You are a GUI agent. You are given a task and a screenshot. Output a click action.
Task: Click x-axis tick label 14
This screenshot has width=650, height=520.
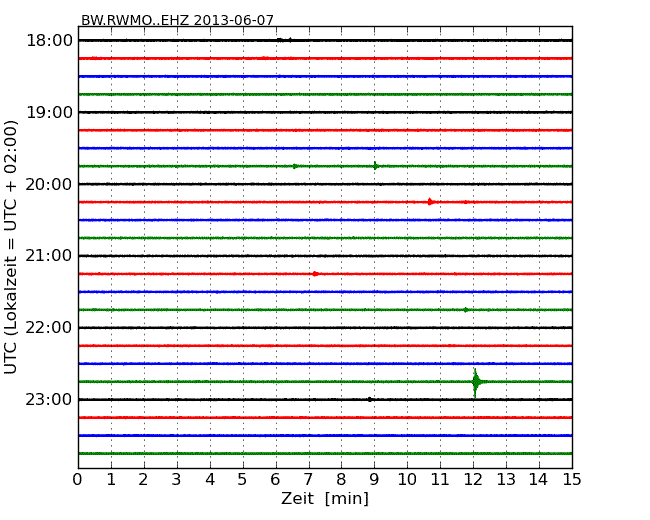coord(538,480)
